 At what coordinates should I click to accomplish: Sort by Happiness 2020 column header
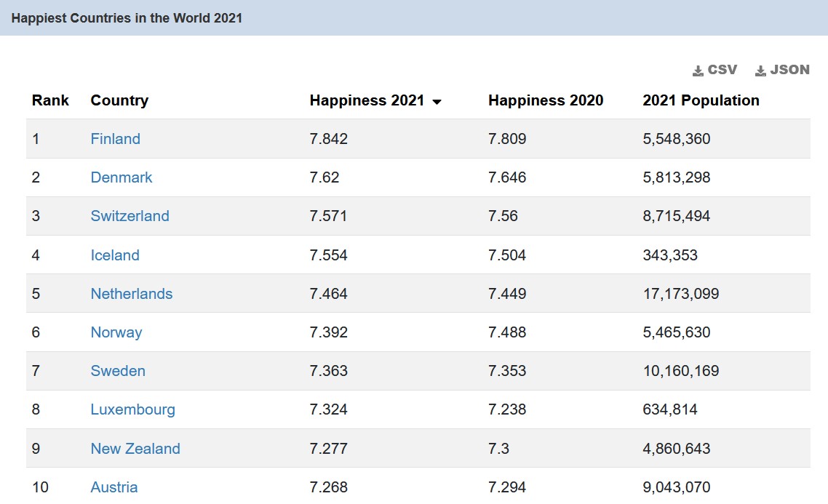pyautogui.click(x=546, y=100)
